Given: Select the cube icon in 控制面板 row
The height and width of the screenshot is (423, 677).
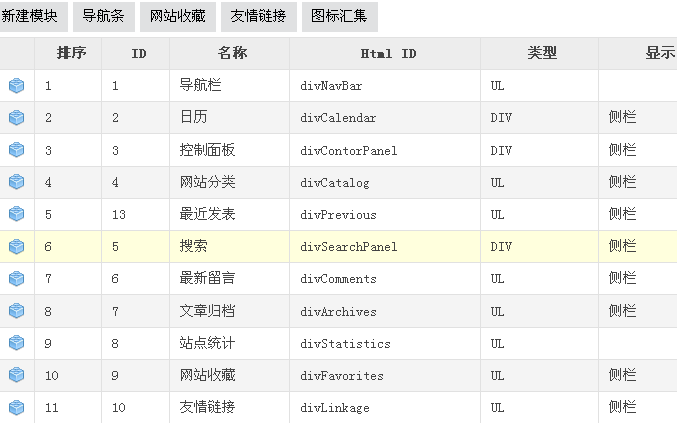Looking at the screenshot, I should [16, 150].
